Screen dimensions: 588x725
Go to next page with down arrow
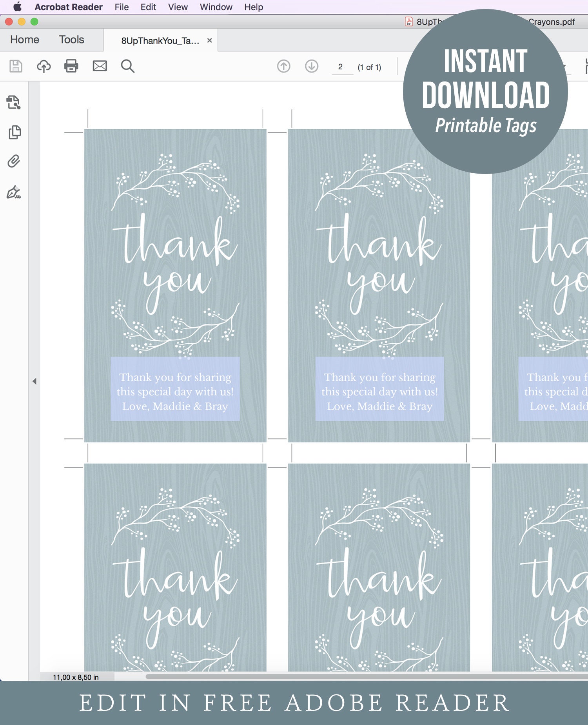pos(312,66)
